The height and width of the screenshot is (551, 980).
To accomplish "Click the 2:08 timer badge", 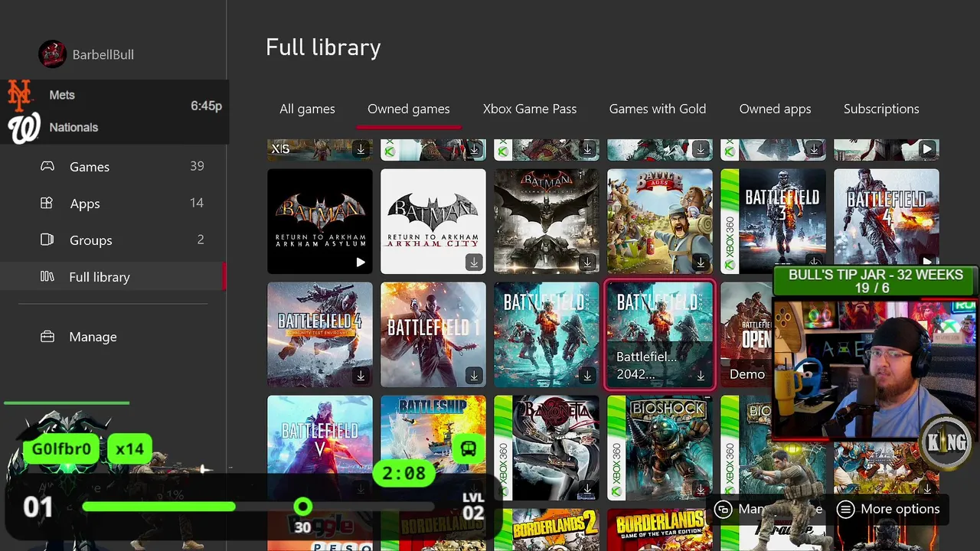I will 403,474.
